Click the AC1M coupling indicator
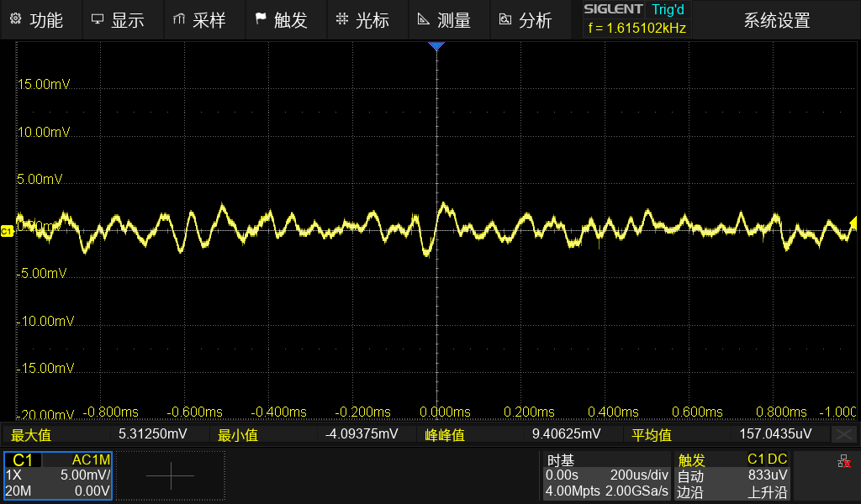Viewport: 861px width, 504px height. click(x=91, y=459)
